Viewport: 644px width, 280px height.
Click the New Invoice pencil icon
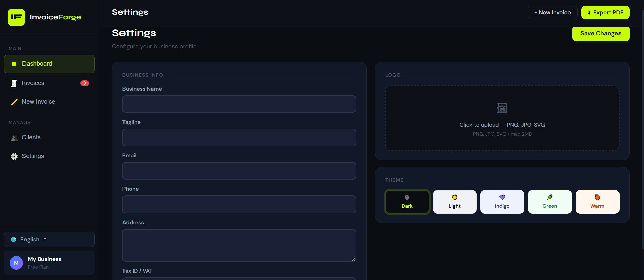coord(14,102)
